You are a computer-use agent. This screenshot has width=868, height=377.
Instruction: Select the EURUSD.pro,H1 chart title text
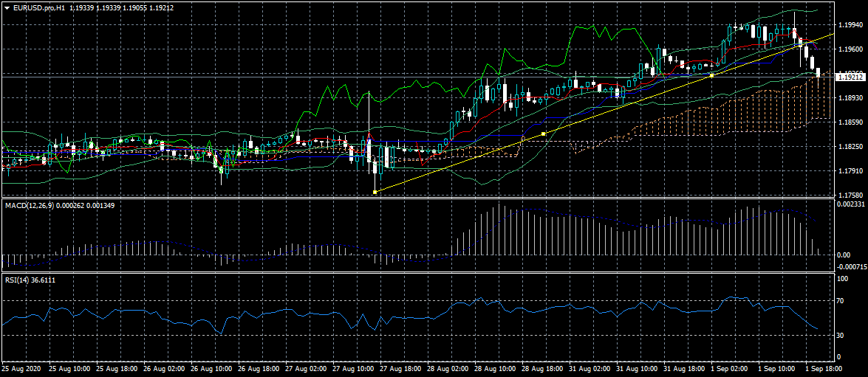[38, 7]
